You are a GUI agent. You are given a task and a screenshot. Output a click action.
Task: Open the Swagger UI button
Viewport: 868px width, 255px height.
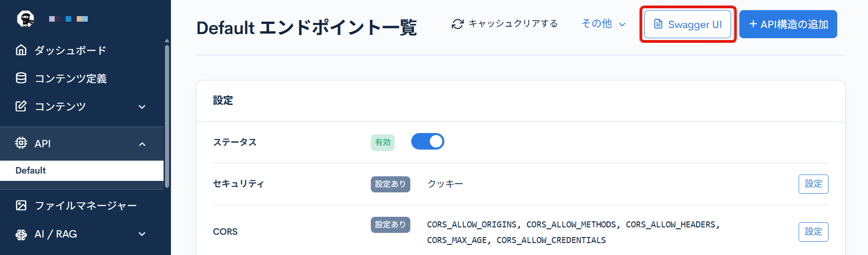pos(687,24)
